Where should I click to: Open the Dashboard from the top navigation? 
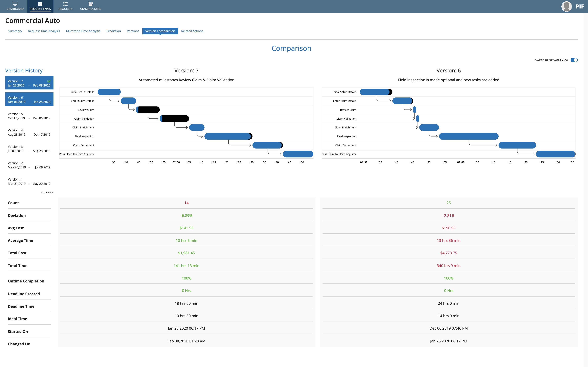(15, 6)
